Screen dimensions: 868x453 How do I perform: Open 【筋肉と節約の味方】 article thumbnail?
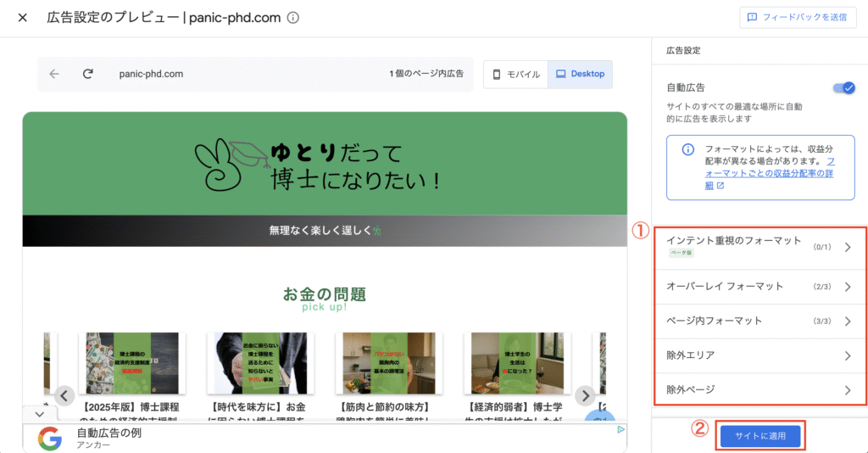(x=389, y=363)
